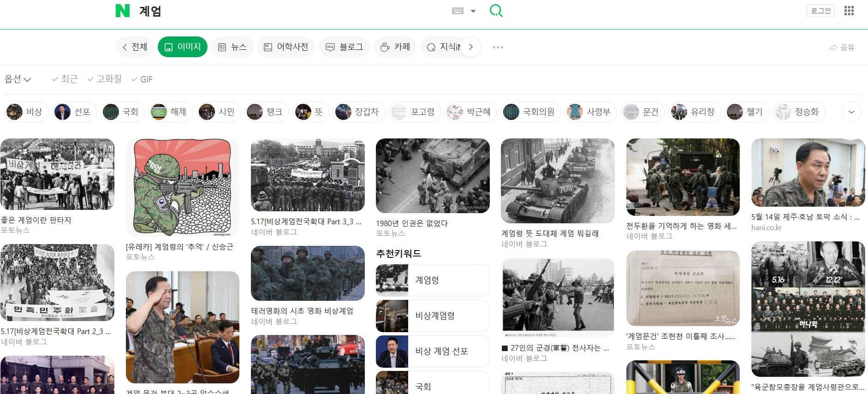Viewport: 868px width, 394px height.
Task: Select the 박근혜 keyword chip
Action: pos(470,112)
